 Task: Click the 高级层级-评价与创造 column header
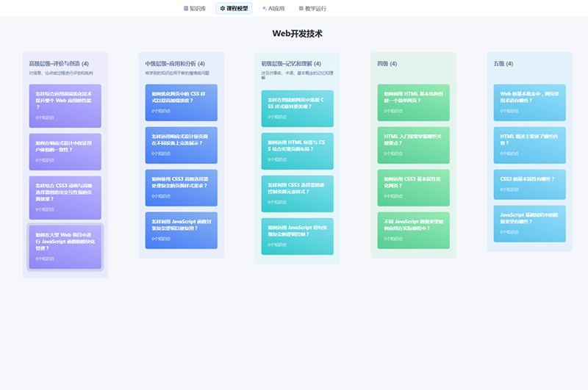[59, 64]
